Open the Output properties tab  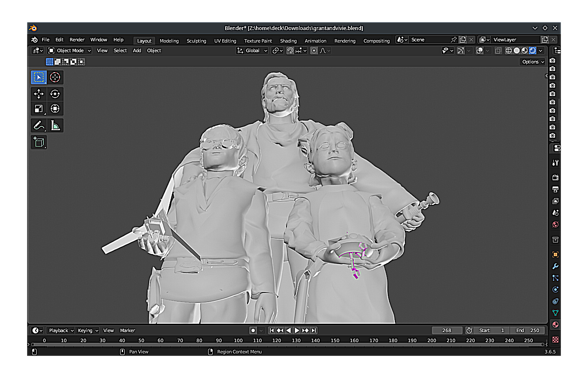[555, 189]
